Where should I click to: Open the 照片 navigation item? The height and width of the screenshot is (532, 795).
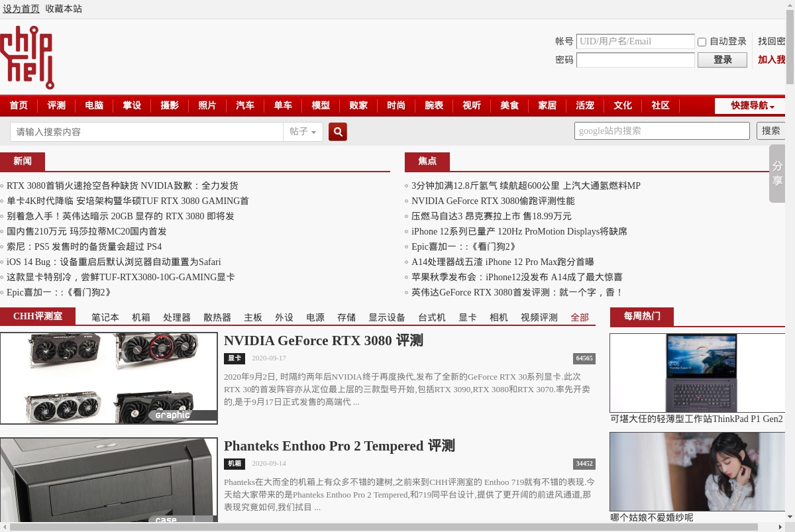(207, 106)
